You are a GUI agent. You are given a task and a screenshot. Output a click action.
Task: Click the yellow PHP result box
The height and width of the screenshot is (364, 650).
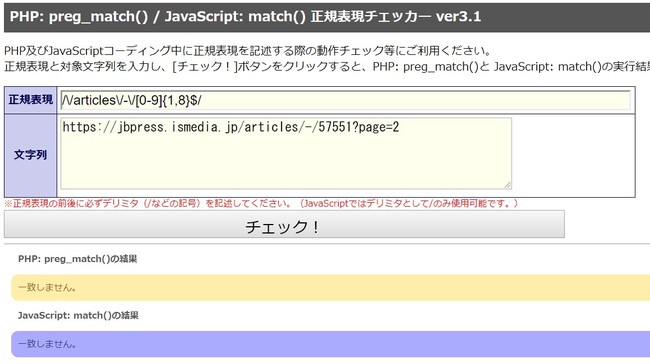point(330,287)
